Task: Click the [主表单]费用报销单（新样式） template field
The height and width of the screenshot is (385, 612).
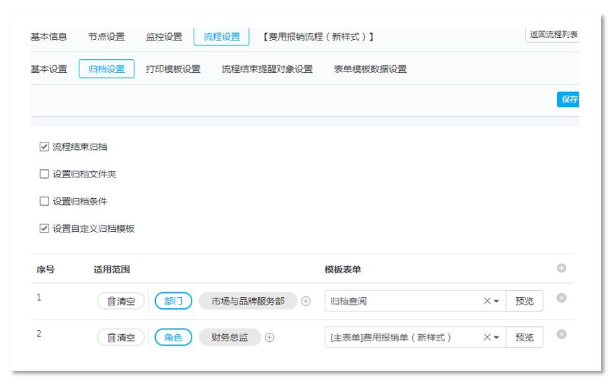Action: click(415, 337)
